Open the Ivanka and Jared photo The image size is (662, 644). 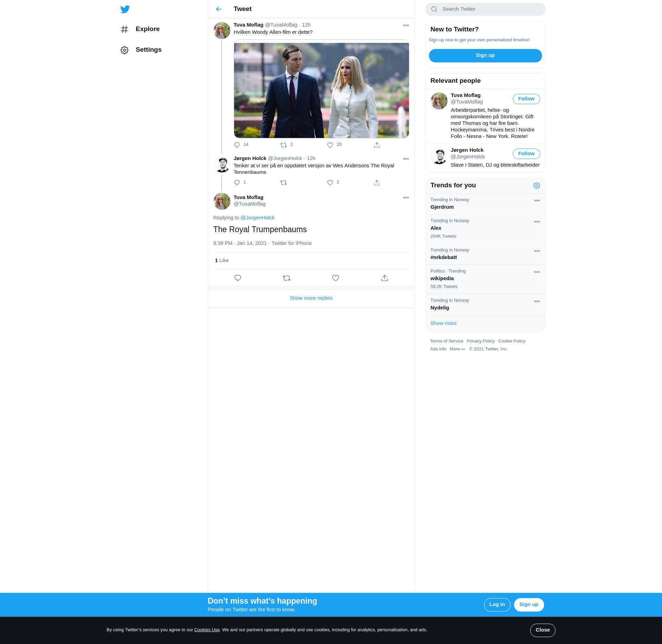pos(321,89)
